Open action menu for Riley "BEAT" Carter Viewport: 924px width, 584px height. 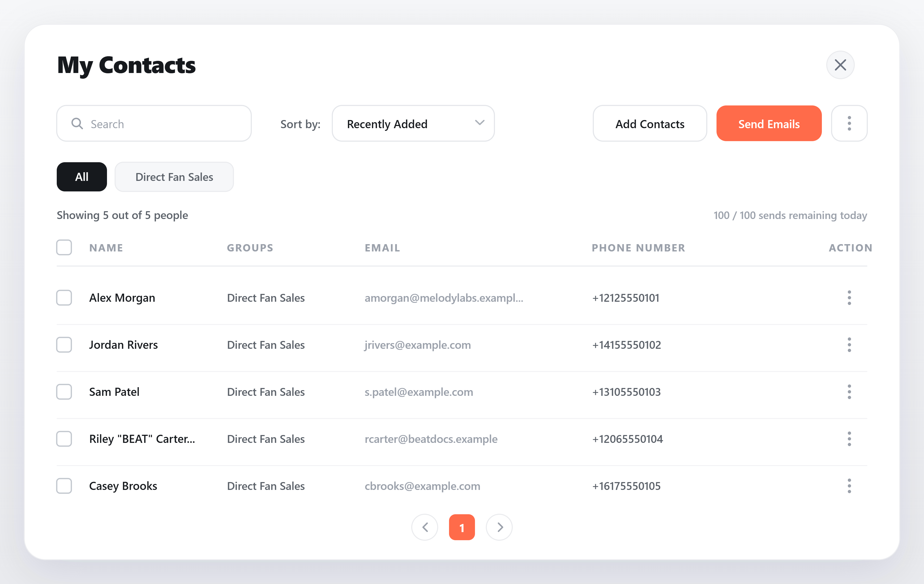849,439
